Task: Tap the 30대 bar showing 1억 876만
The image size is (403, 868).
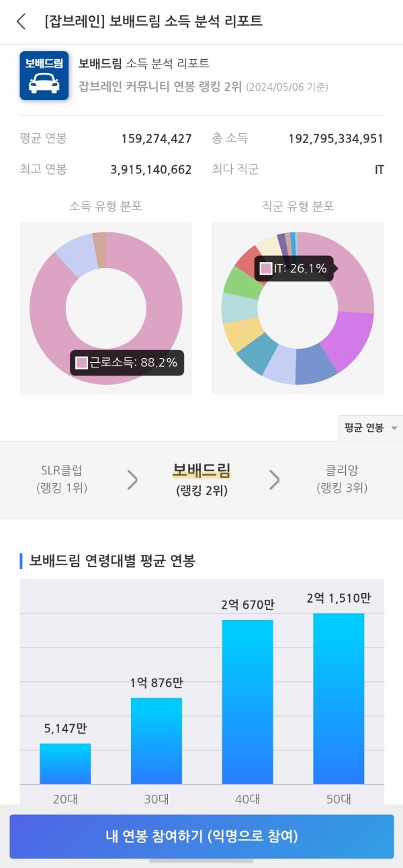Action: (156, 741)
